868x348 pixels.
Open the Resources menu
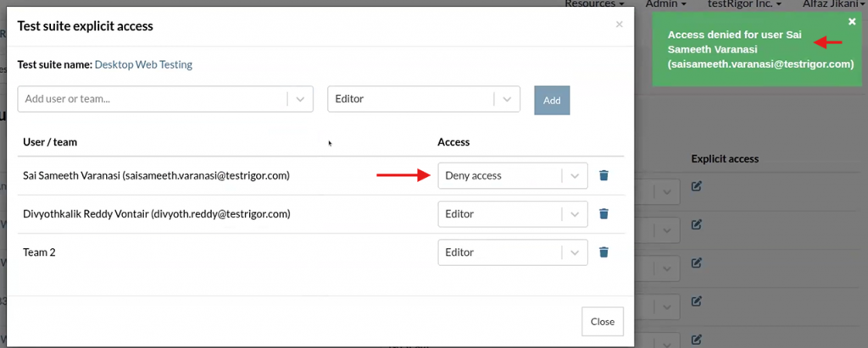point(593,4)
